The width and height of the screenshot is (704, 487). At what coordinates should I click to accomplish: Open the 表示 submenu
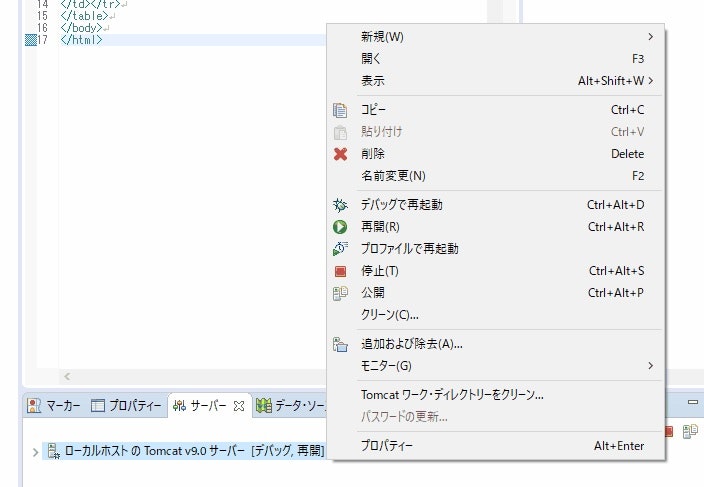(496, 81)
